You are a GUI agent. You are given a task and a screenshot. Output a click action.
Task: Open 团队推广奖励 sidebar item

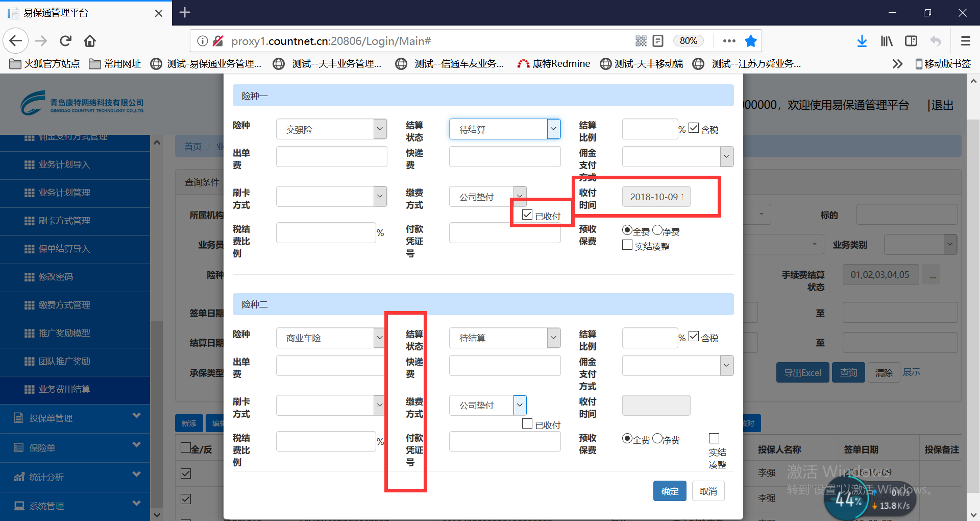click(75, 362)
